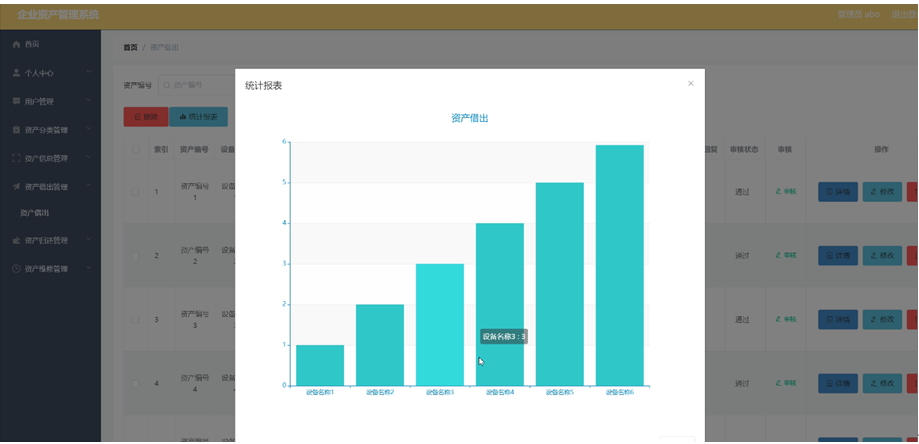
Task: Click the 审核 pencil link in row 4
Action: (x=785, y=383)
